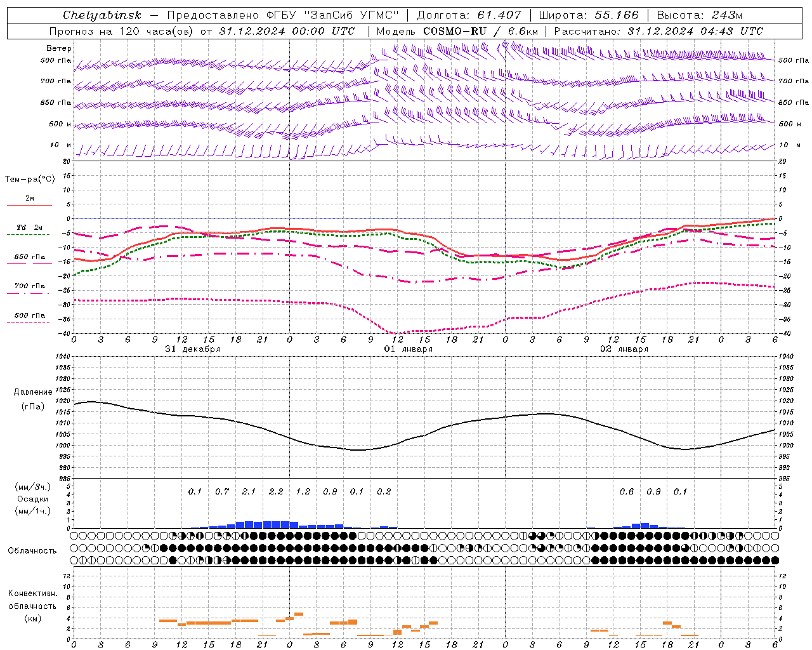This screenshot has height=650, width=812.
Task: Click the "2.1" precipitation value
Action: (x=249, y=492)
